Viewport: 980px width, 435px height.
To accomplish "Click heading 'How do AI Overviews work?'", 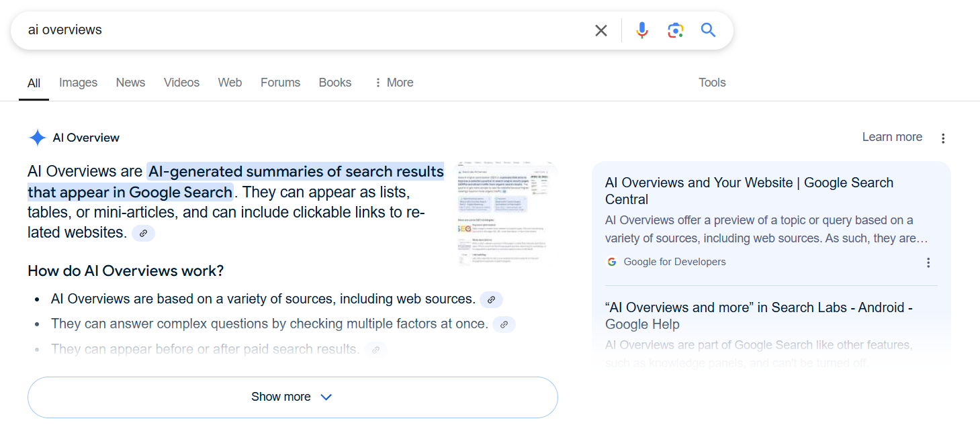I will 126,271.
